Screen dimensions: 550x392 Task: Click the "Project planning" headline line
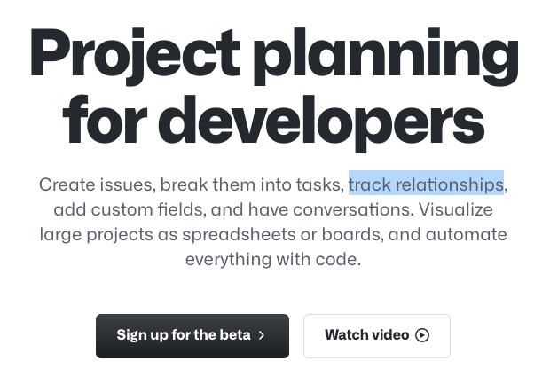pyautogui.click(x=273, y=55)
